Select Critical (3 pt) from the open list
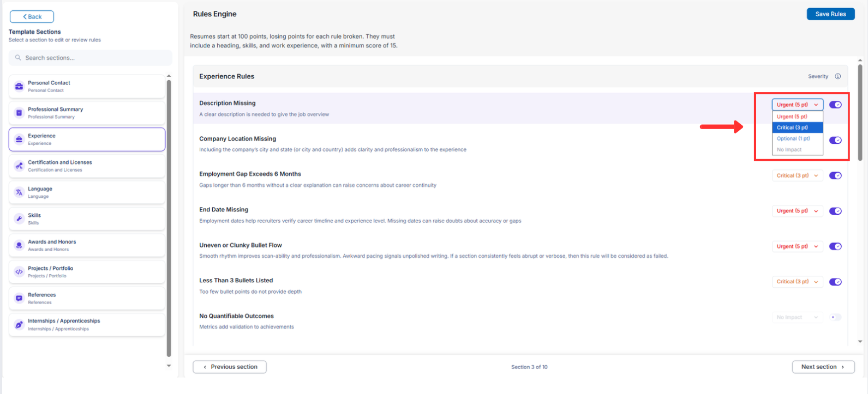Screen dimensions: 868x394 coord(797,128)
